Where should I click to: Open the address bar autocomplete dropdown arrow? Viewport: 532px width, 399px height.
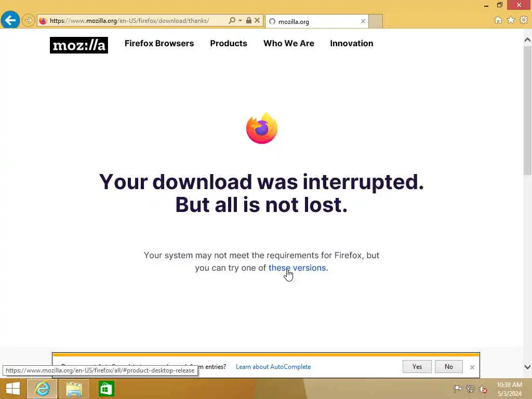pos(240,21)
